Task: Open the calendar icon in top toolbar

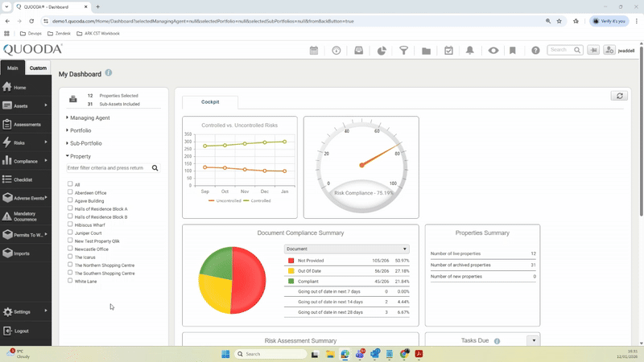Action: (314, 51)
